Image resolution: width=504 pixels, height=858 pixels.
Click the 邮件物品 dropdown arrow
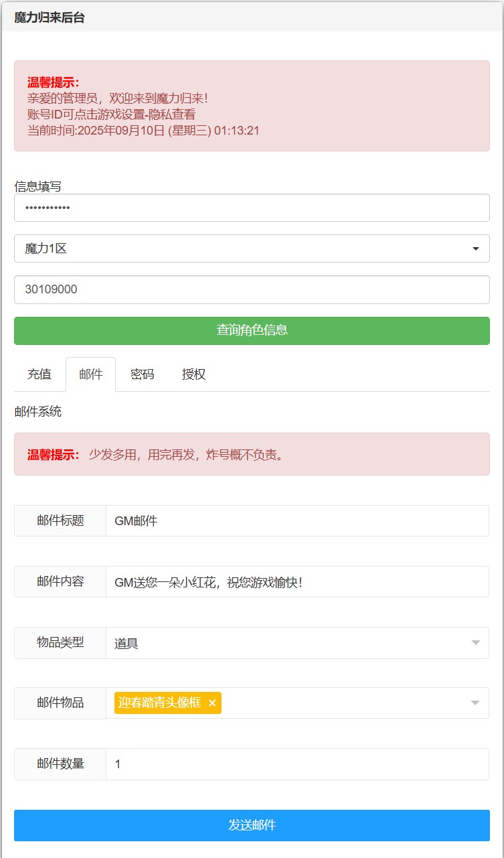pos(475,703)
